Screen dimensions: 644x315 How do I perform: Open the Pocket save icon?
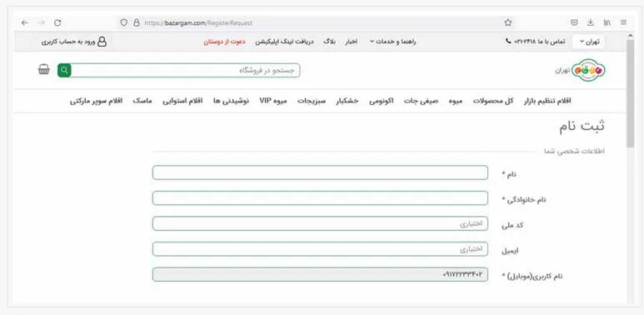click(574, 23)
